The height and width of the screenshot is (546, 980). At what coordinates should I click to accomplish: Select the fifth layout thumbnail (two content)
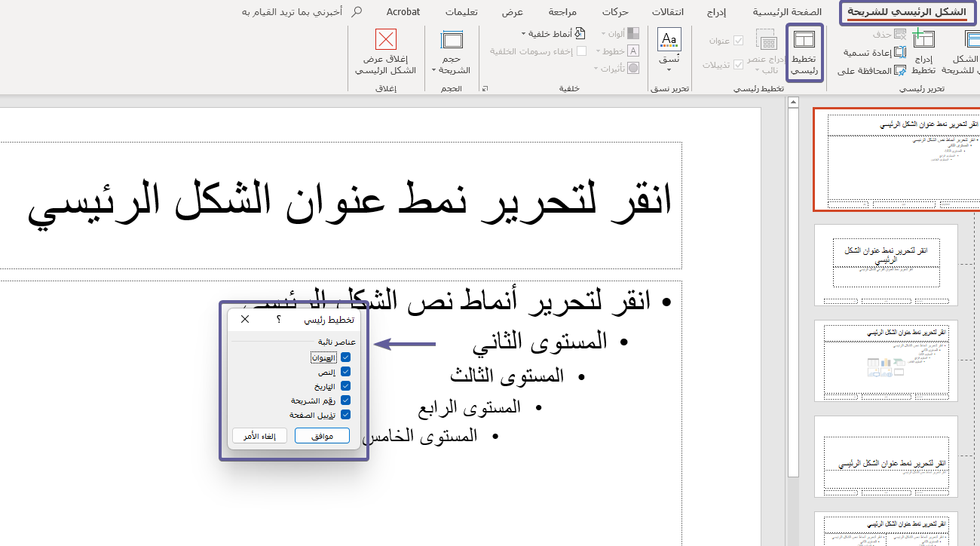[886, 529]
